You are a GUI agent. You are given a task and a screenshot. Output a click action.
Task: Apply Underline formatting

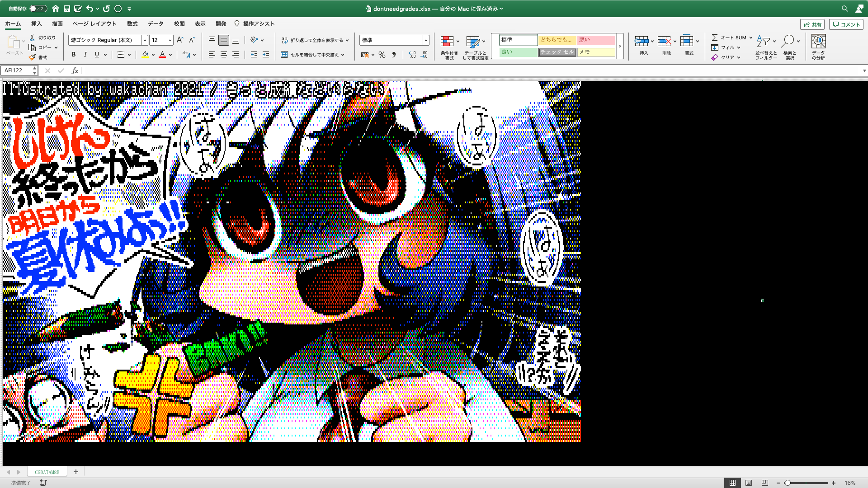97,55
